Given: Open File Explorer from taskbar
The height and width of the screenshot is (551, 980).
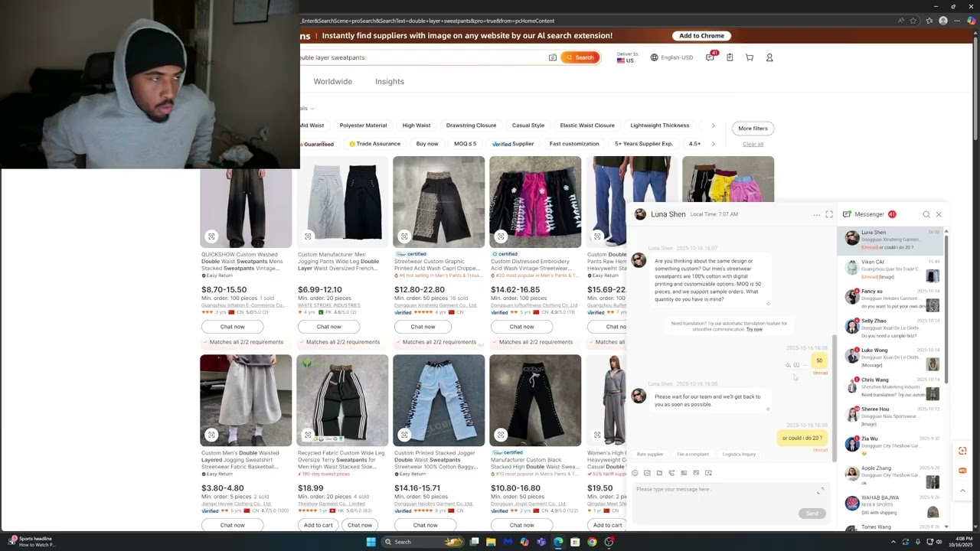Looking at the screenshot, I should [491, 542].
